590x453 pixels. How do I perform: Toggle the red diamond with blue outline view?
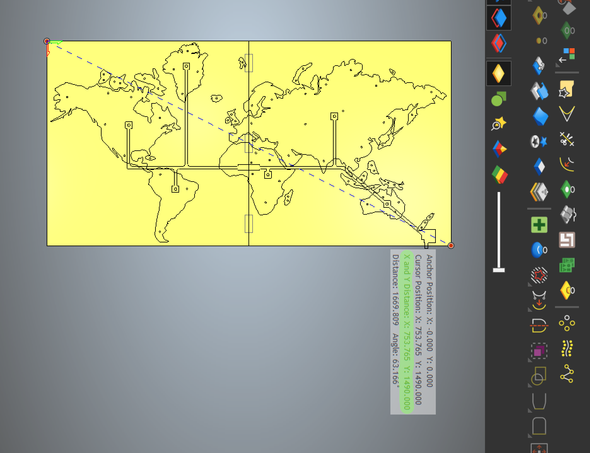(x=499, y=43)
